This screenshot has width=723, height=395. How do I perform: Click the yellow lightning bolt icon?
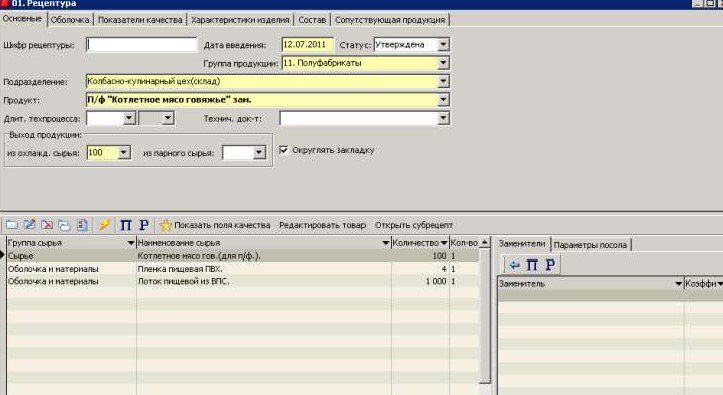tap(105, 225)
